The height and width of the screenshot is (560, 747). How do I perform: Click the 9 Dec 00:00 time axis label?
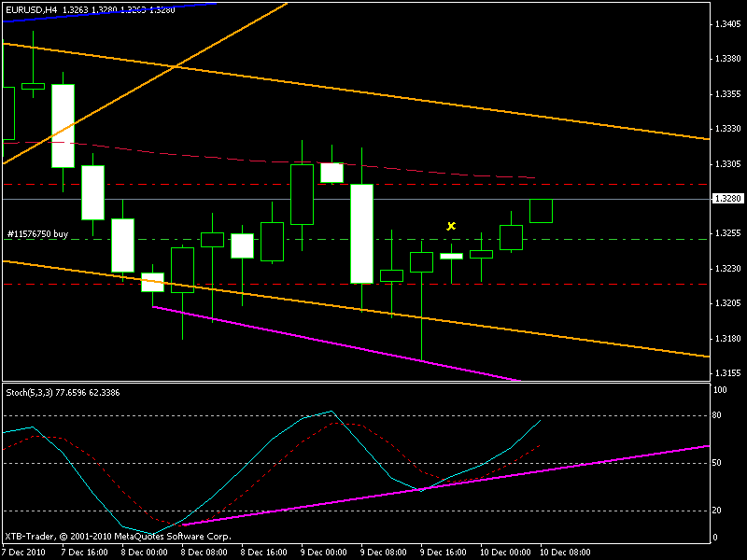click(x=324, y=553)
